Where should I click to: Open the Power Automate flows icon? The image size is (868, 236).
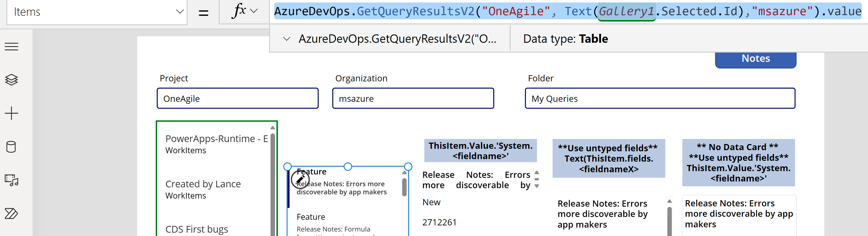(x=11, y=213)
